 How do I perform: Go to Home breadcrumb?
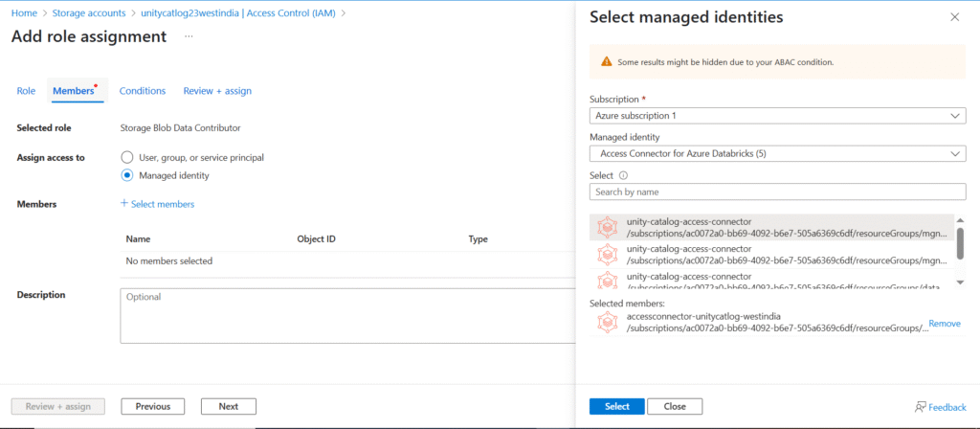[24, 12]
